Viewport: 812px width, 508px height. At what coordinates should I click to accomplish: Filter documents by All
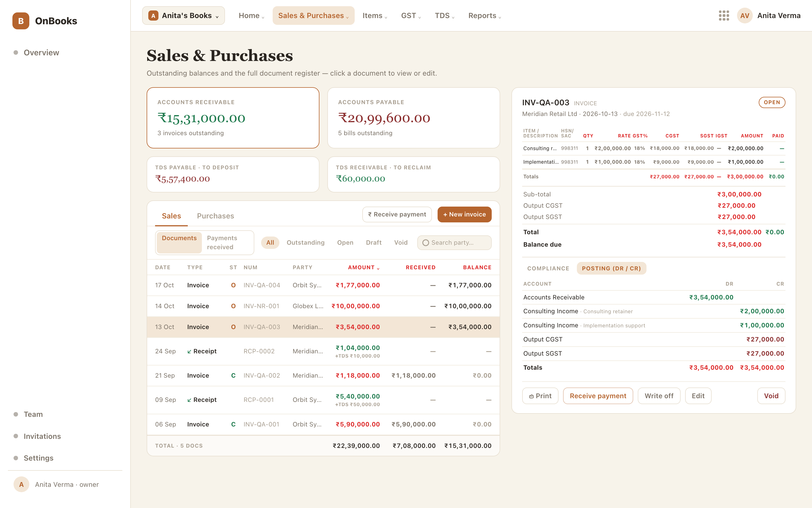click(x=270, y=243)
